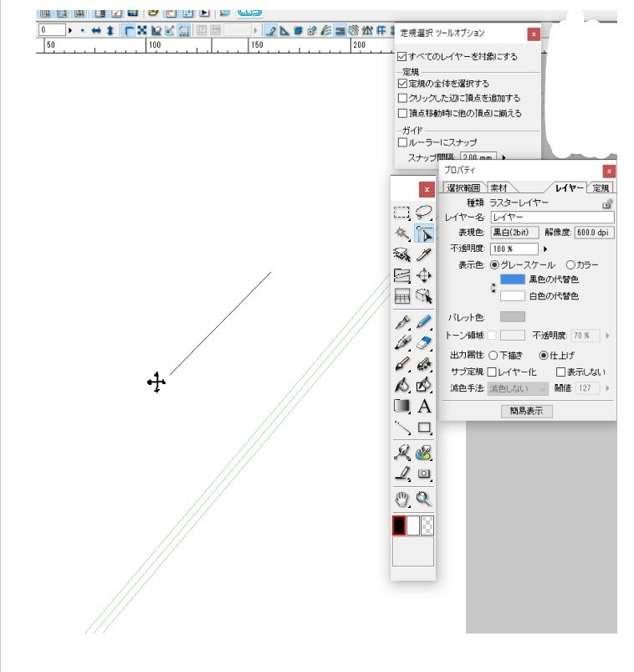Switch to the レイヤー tab
Screen dimensions: 634x672
pos(570,187)
